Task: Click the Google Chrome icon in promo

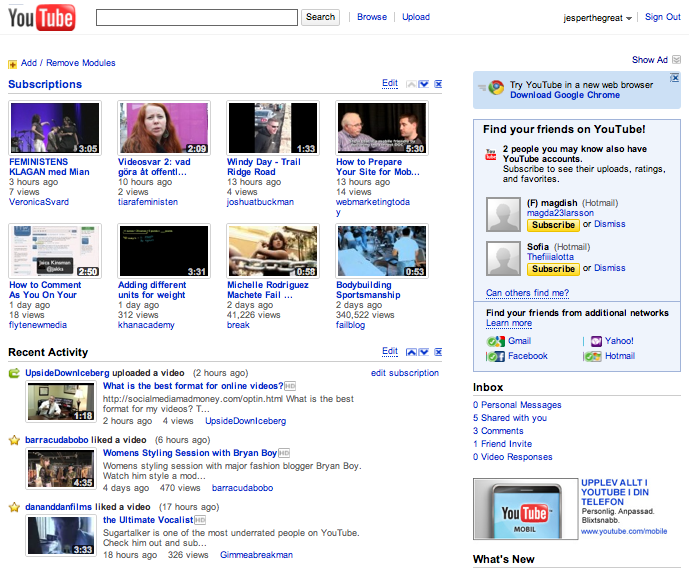Action: (x=496, y=87)
